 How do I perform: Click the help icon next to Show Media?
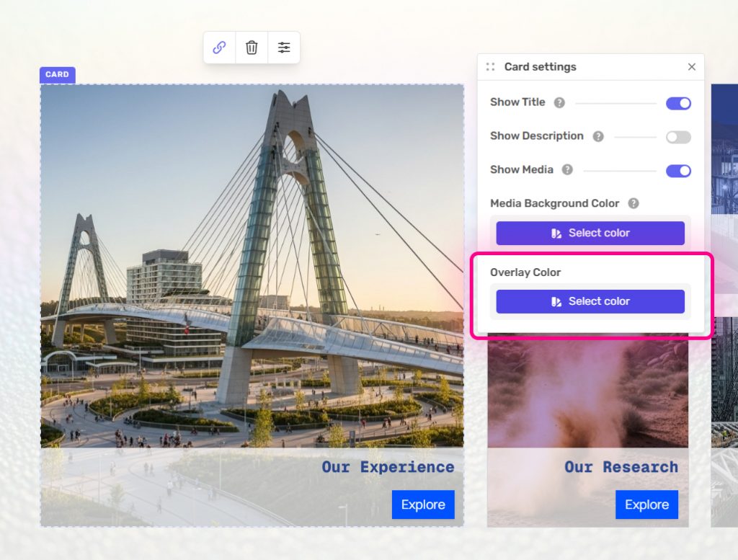point(567,170)
